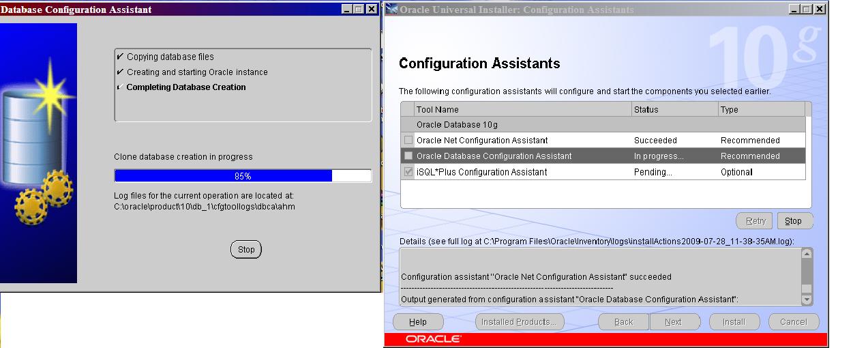Open Help in the Oracle installer
The image size is (868, 348).
click(x=417, y=322)
